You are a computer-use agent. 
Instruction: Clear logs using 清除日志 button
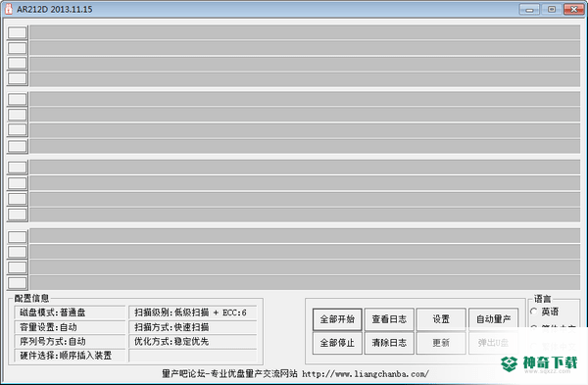click(x=389, y=343)
